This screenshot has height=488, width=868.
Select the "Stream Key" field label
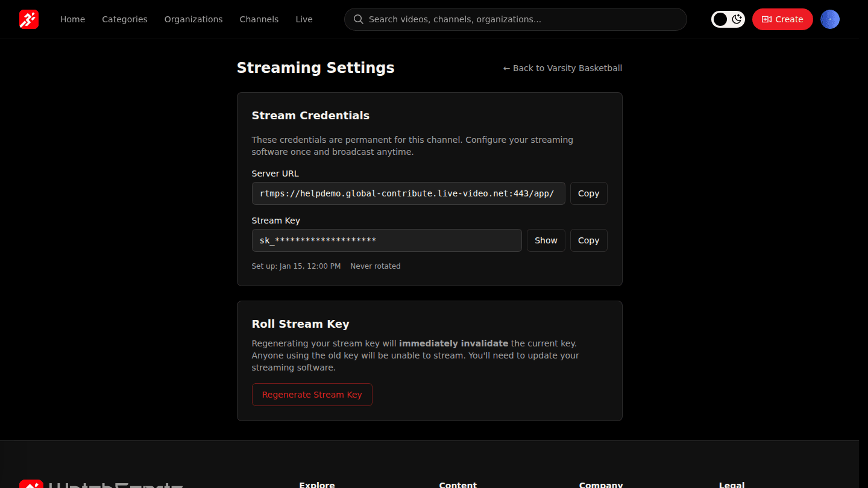pyautogui.click(x=275, y=221)
